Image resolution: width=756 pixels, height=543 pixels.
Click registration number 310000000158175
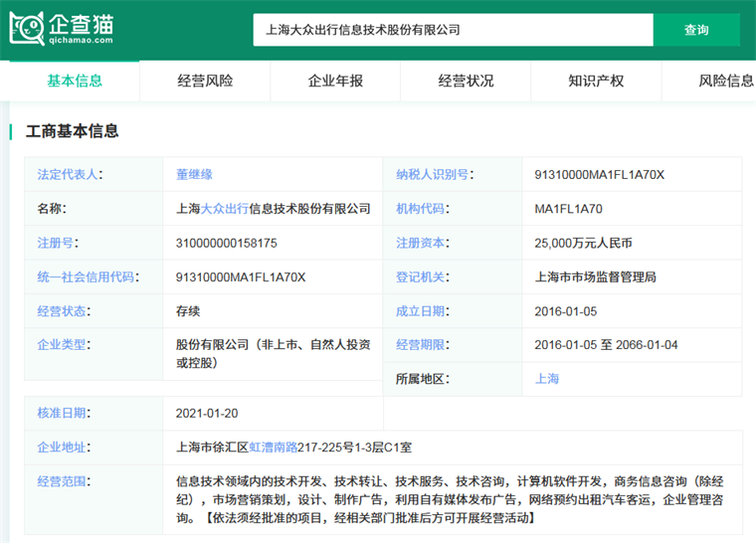(226, 243)
